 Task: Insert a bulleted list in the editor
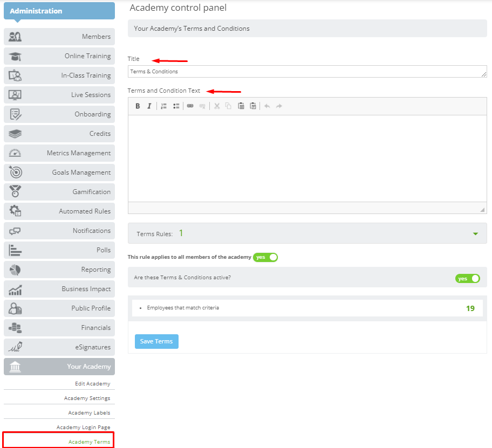click(x=176, y=106)
